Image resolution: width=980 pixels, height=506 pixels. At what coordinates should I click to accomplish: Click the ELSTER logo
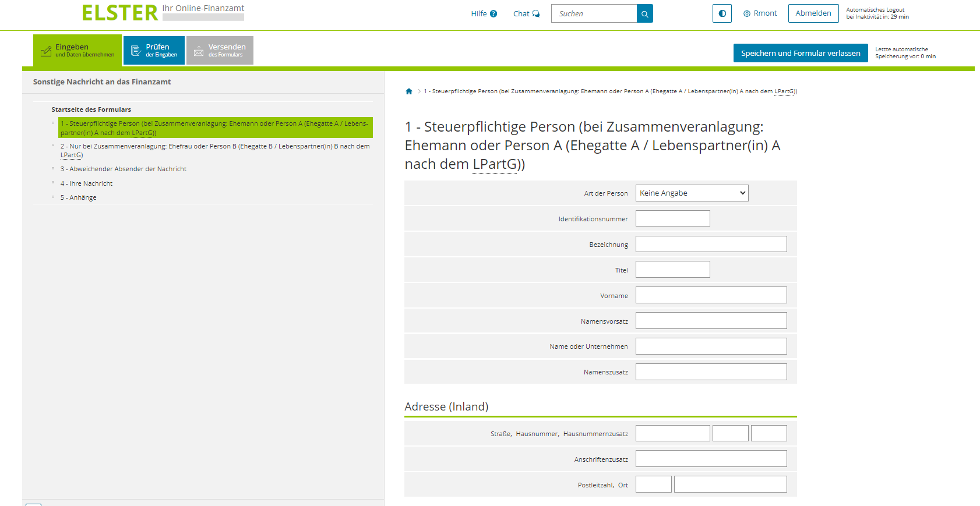click(120, 13)
